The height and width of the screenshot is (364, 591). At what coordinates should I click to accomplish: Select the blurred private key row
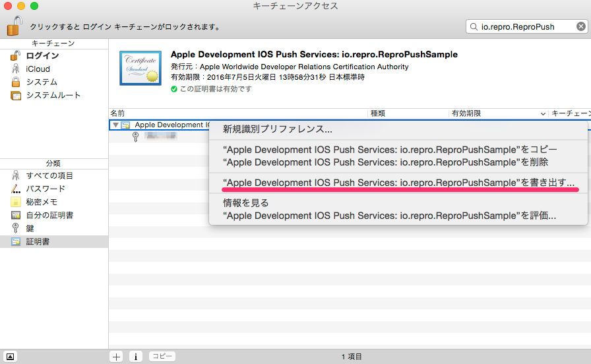point(161,136)
